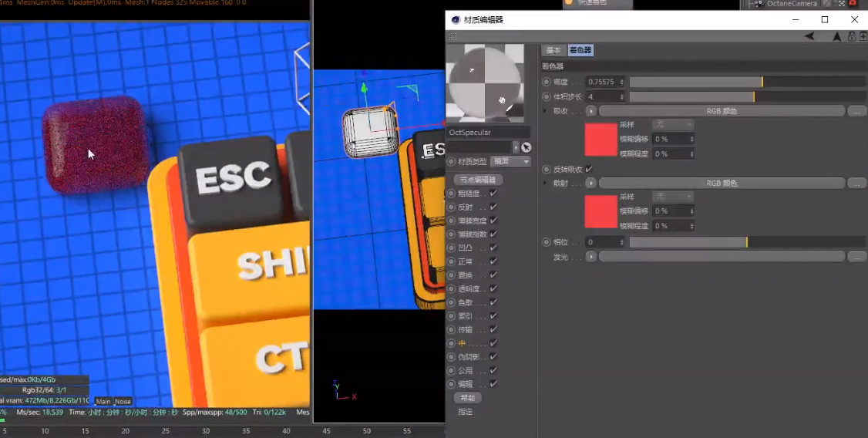
Task: Click the material preview sphere thumbnail
Action: [485, 83]
